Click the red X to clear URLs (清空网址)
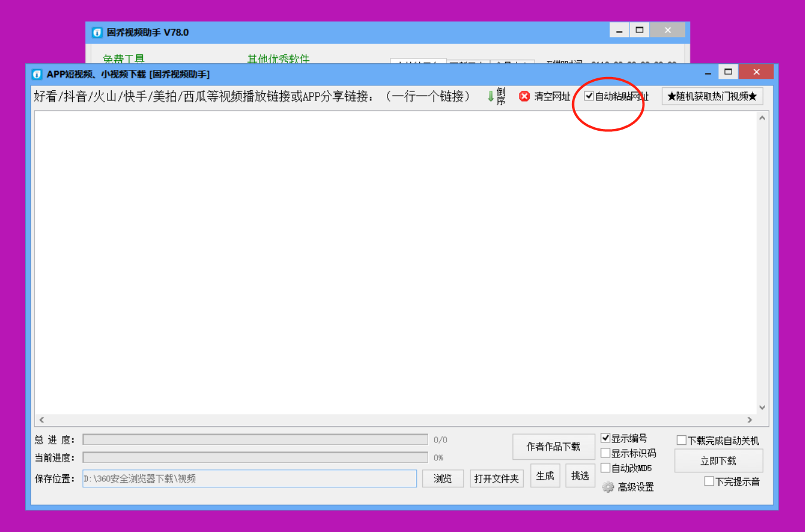This screenshot has height=532, width=805. [524, 96]
